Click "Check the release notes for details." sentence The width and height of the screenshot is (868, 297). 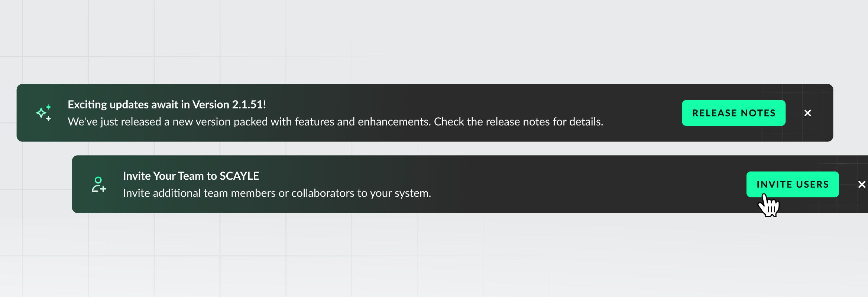(x=518, y=122)
